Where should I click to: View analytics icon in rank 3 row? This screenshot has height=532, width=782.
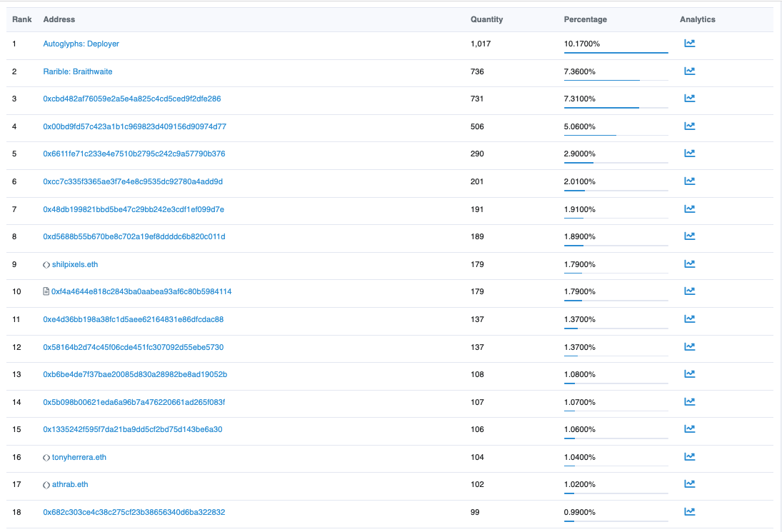689,99
